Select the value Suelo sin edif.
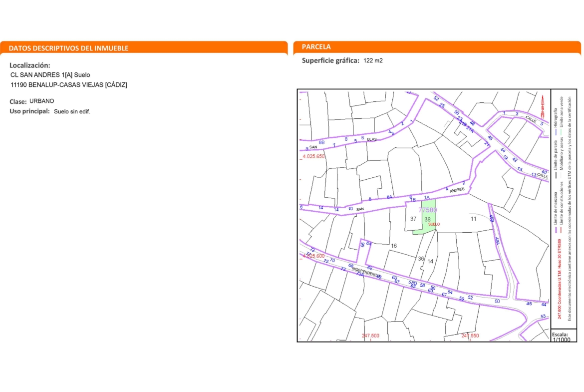This screenshot has width=584, height=392. click(x=72, y=111)
